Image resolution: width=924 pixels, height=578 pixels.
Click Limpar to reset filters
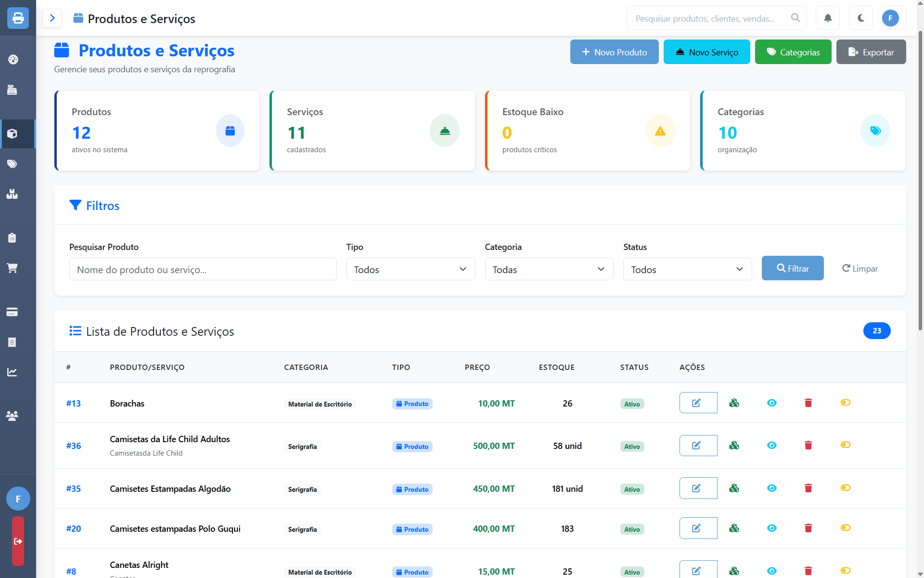pos(860,269)
